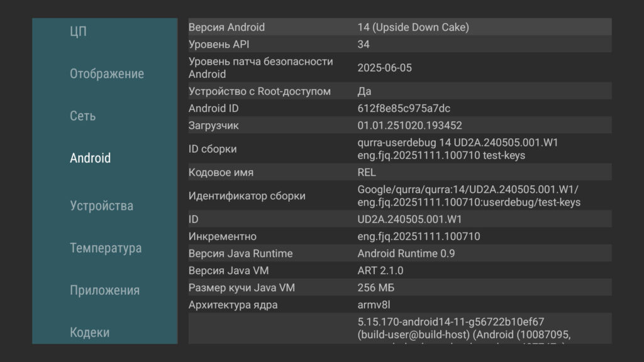Click the Размер кучи Java VM row
The width and height of the screenshot is (644, 362).
(x=399, y=288)
